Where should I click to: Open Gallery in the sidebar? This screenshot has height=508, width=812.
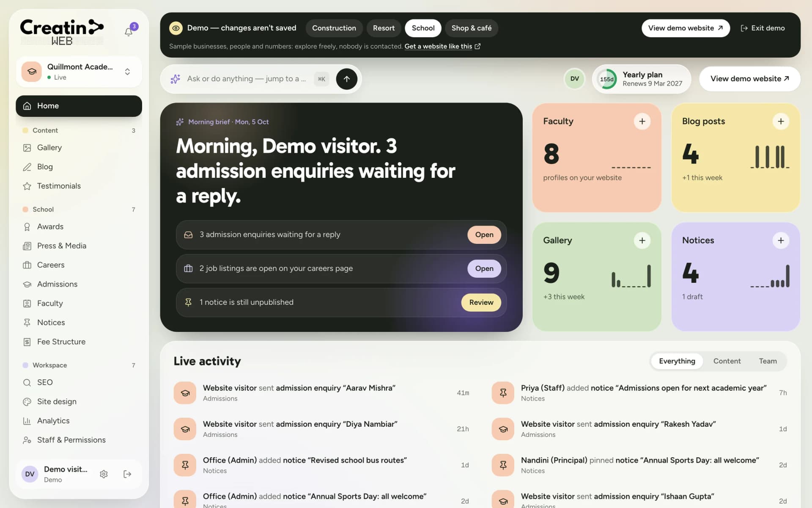pyautogui.click(x=79, y=147)
